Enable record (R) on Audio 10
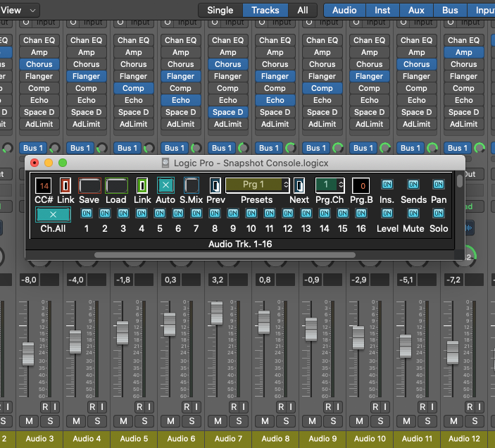495x448 pixels. 375,407
